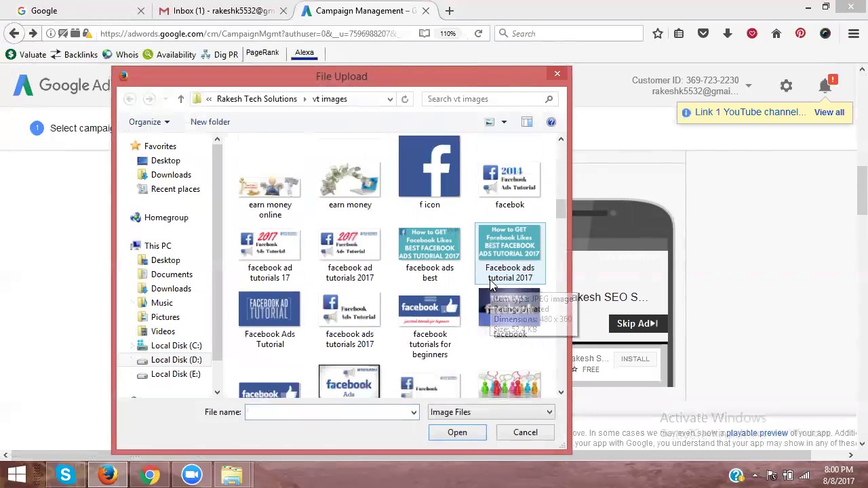The height and width of the screenshot is (488, 868).
Task: Click the browser back arrow button
Action: click(14, 33)
